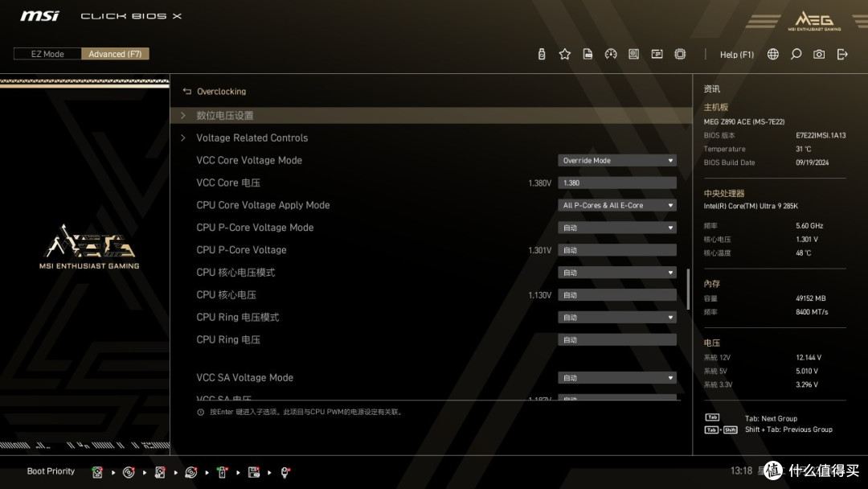The height and width of the screenshot is (489, 868).
Task: Open the hardware monitor gauge icon
Action: (611, 54)
